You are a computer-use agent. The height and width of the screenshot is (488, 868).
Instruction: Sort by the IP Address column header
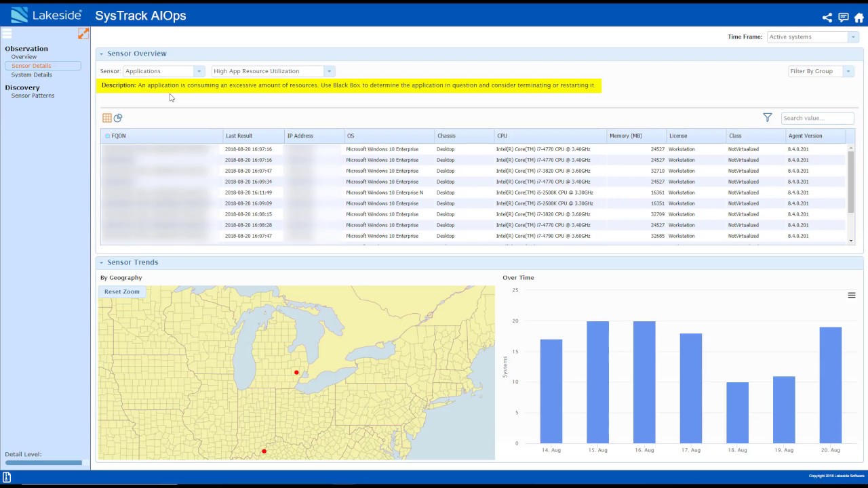pos(314,136)
